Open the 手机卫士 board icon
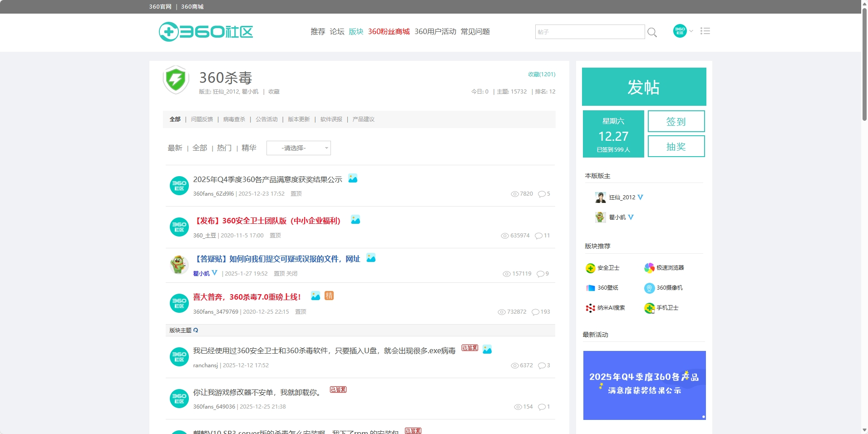 (x=649, y=308)
